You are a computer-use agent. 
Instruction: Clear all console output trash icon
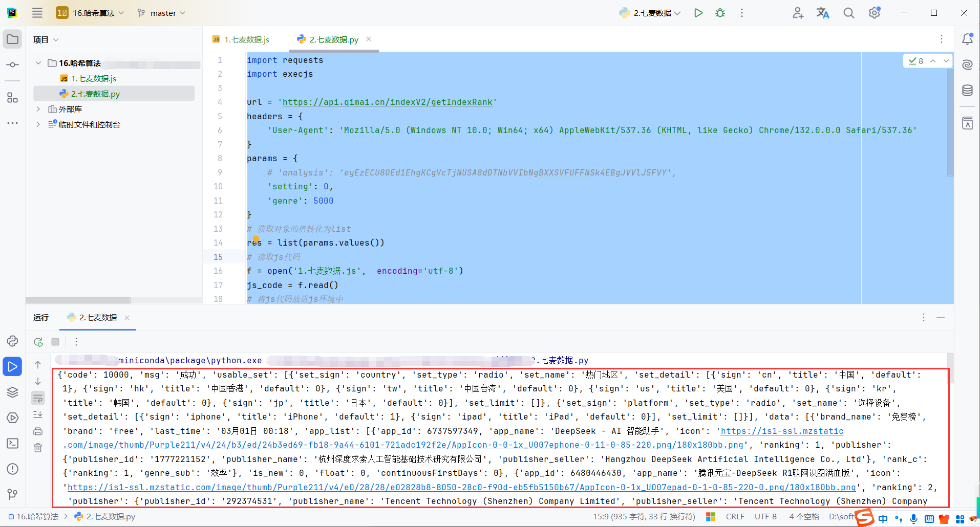pyautogui.click(x=38, y=448)
